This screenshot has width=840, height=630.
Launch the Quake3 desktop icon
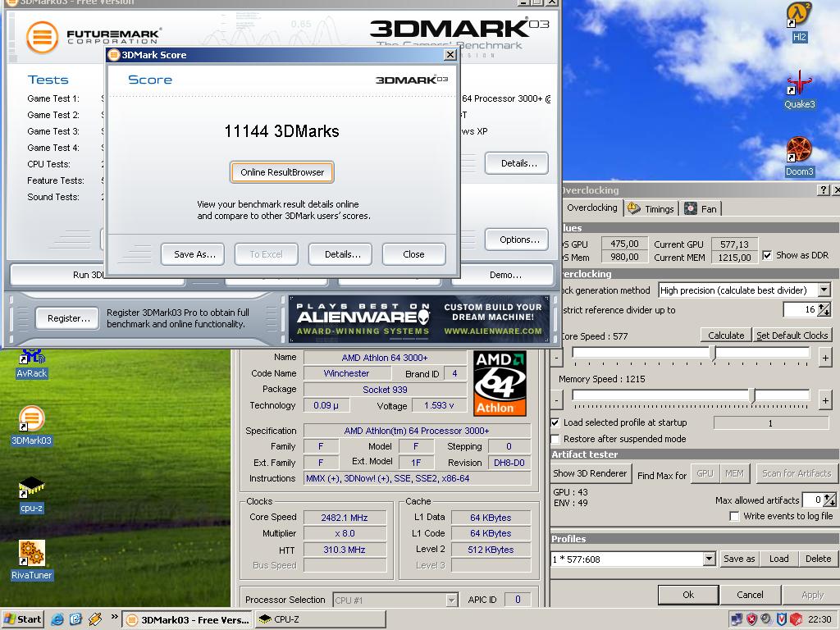(799, 89)
